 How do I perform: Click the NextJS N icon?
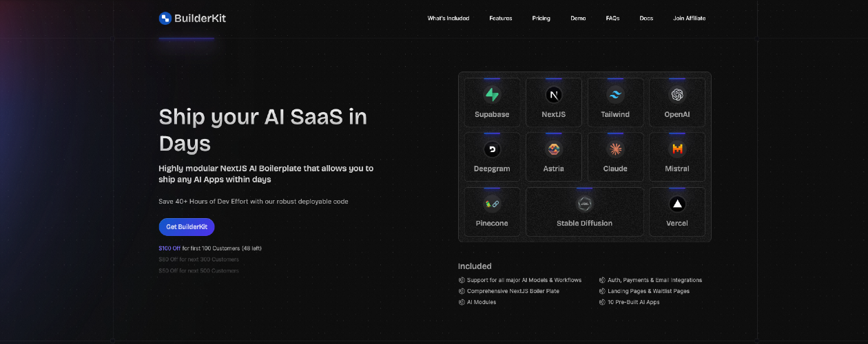point(554,95)
